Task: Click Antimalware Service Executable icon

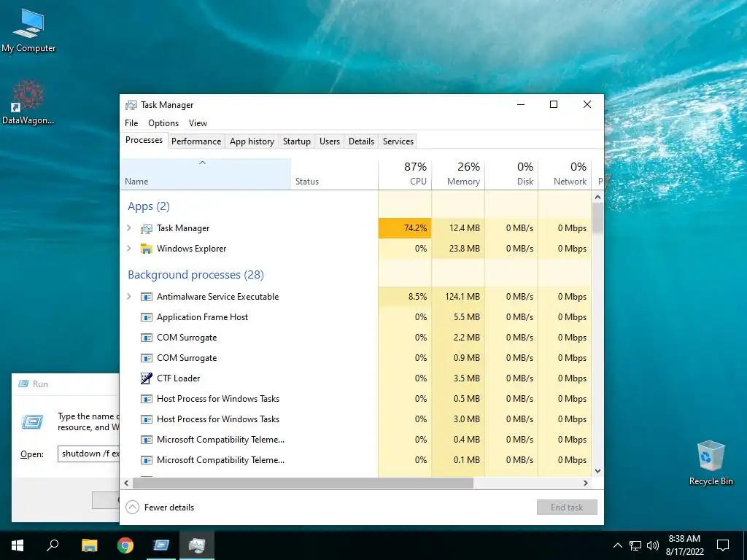Action: coord(146,297)
